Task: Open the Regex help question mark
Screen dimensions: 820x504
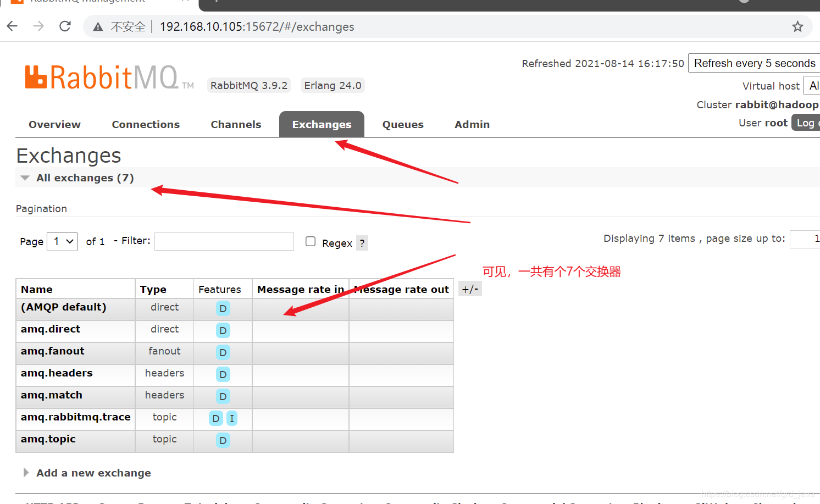Action: (362, 243)
